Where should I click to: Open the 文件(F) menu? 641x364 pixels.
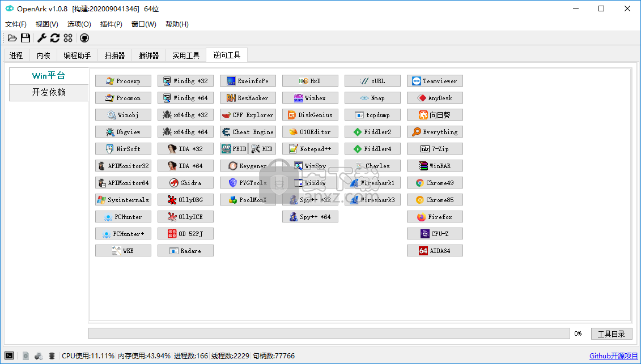tap(15, 24)
